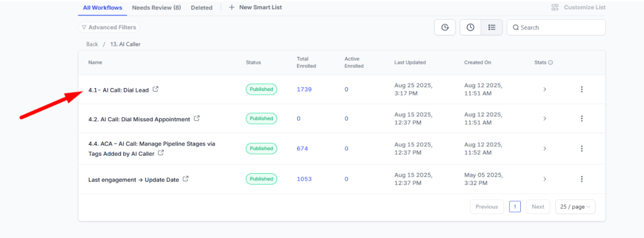Open three-dot menu for Last engagement row
Viewport: 644px width, 238px height.
tap(582, 179)
